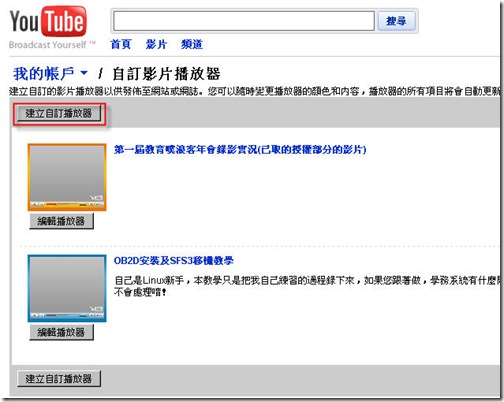The width and height of the screenshot is (504, 402).
Task: Click the 我的帳戶 link
Action: pos(44,73)
